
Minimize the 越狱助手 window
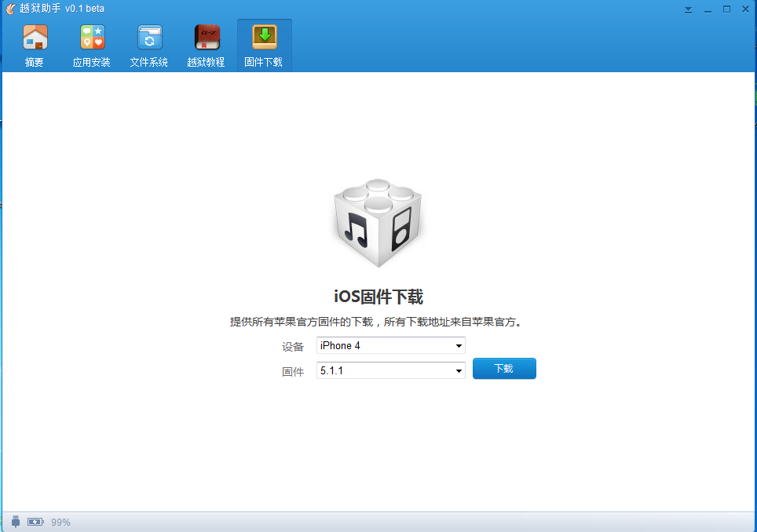[x=708, y=9]
